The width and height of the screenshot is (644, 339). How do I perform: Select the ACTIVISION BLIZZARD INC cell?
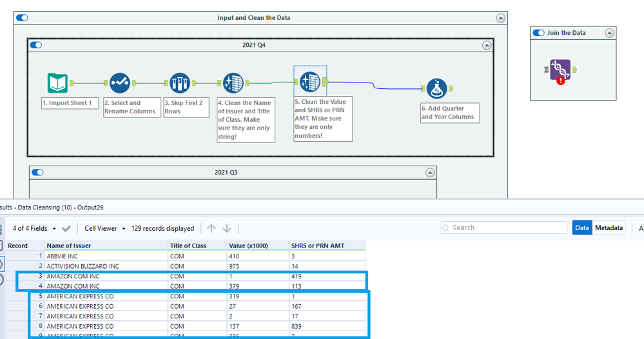pos(106,266)
